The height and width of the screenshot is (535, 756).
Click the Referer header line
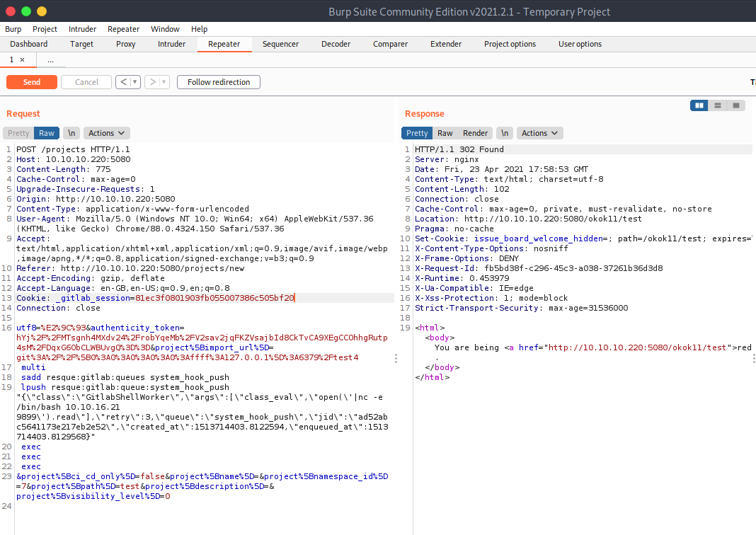click(130, 268)
